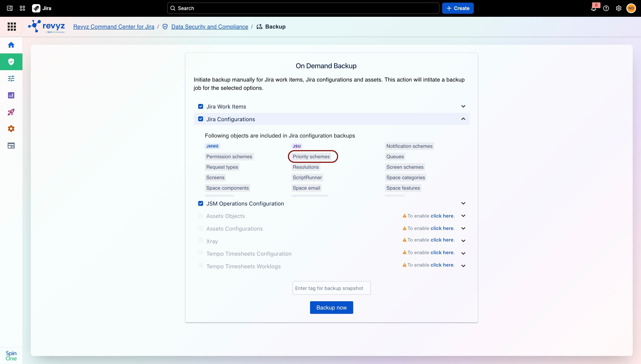Open the orange gear settings icon
Screen dimensions: 641x364
[x=11, y=129]
